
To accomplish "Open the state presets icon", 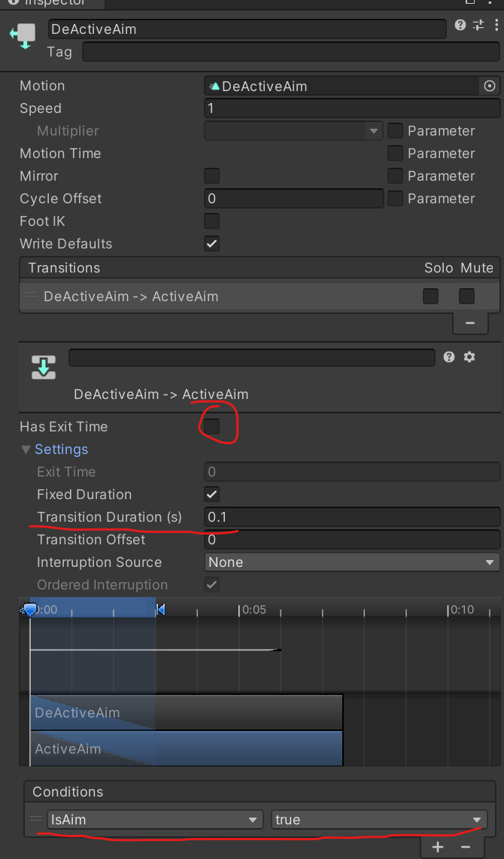I will 478,26.
